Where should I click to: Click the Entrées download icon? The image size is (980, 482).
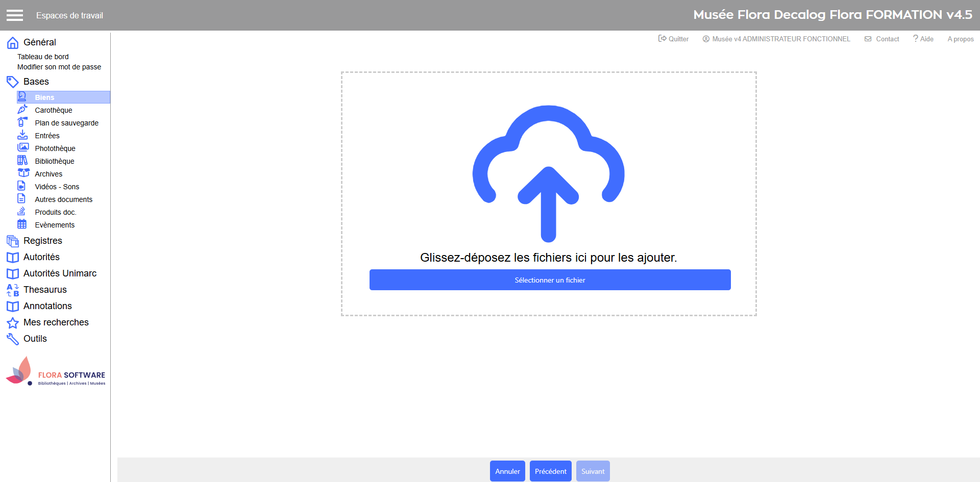[x=22, y=135]
